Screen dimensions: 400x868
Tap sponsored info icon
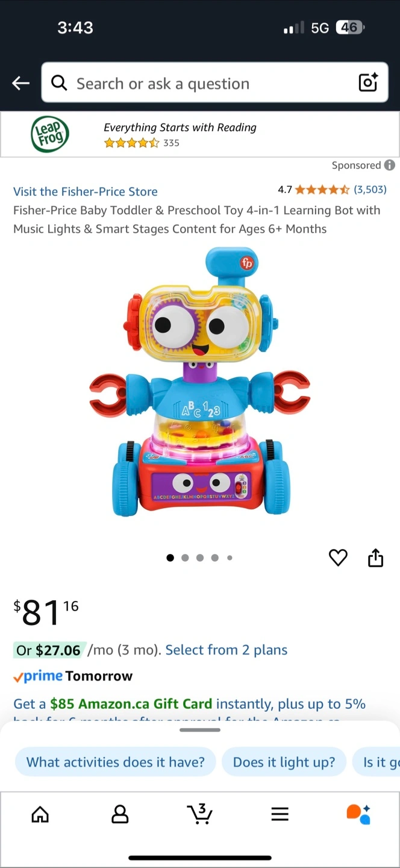[390, 165]
